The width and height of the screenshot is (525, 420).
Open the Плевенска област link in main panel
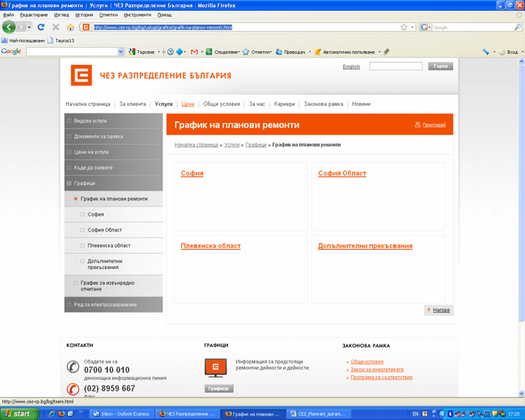[x=211, y=246]
